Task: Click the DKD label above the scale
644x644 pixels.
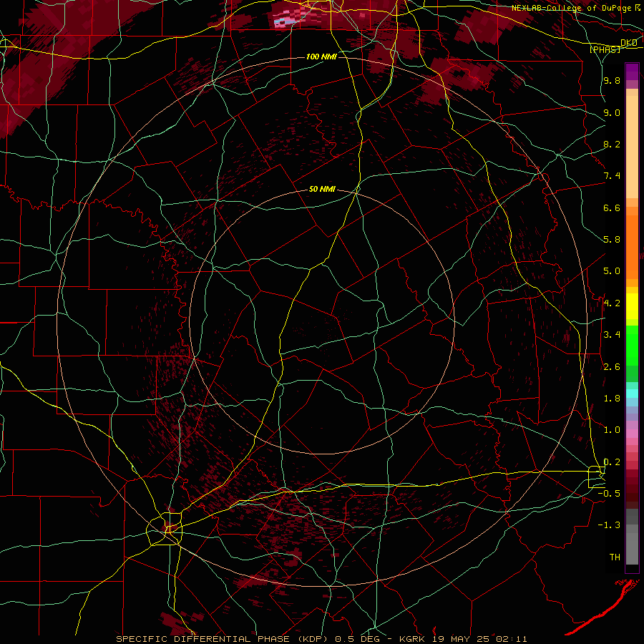Action: pos(629,43)
